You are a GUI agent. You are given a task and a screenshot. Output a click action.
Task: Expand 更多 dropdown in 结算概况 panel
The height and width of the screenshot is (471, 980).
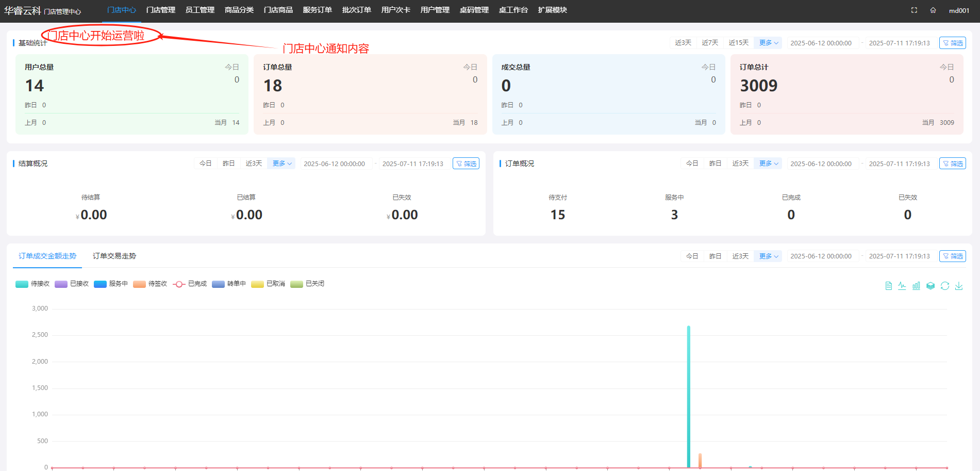281,164
